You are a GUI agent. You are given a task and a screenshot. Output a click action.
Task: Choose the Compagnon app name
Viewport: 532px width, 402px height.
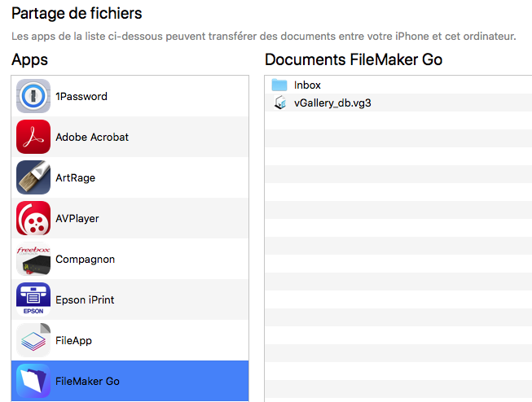[86, 259]
